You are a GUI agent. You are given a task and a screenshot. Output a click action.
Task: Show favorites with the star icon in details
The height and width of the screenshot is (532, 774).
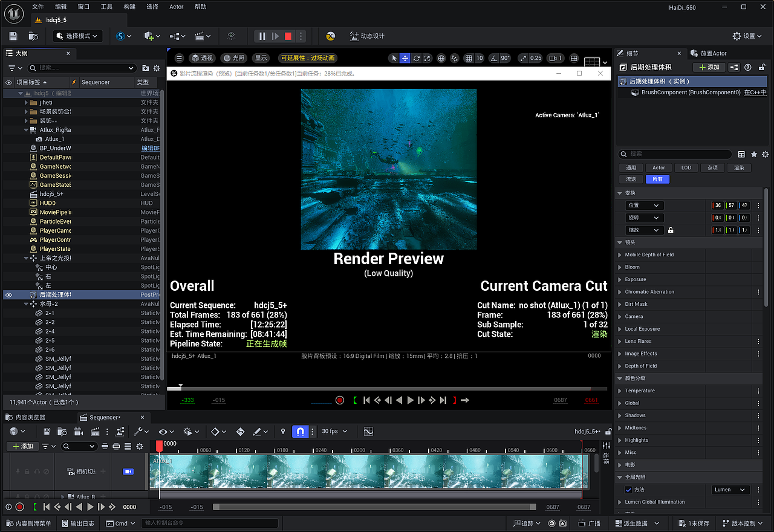click(753, 154)
